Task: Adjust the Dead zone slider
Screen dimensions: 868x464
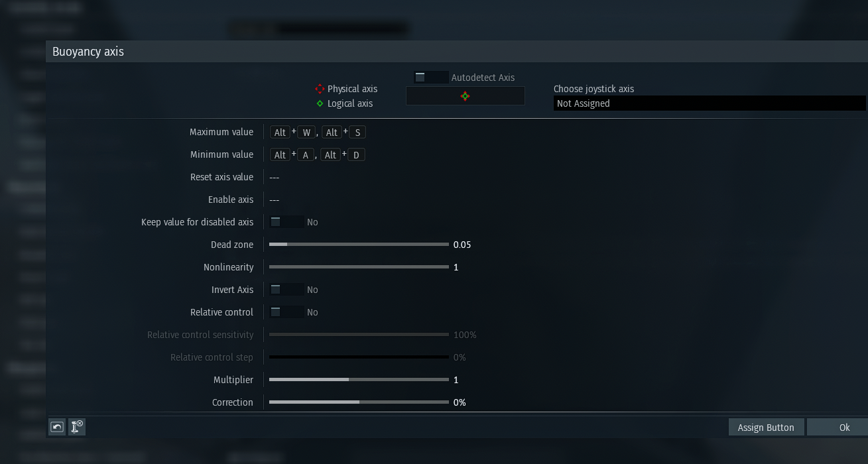Action: [x=359, y=245]
